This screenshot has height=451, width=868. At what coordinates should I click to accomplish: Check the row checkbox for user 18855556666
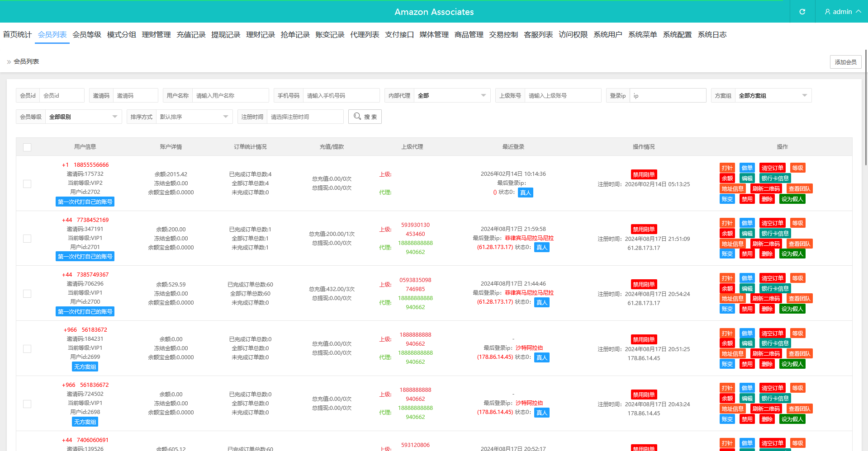27,184
